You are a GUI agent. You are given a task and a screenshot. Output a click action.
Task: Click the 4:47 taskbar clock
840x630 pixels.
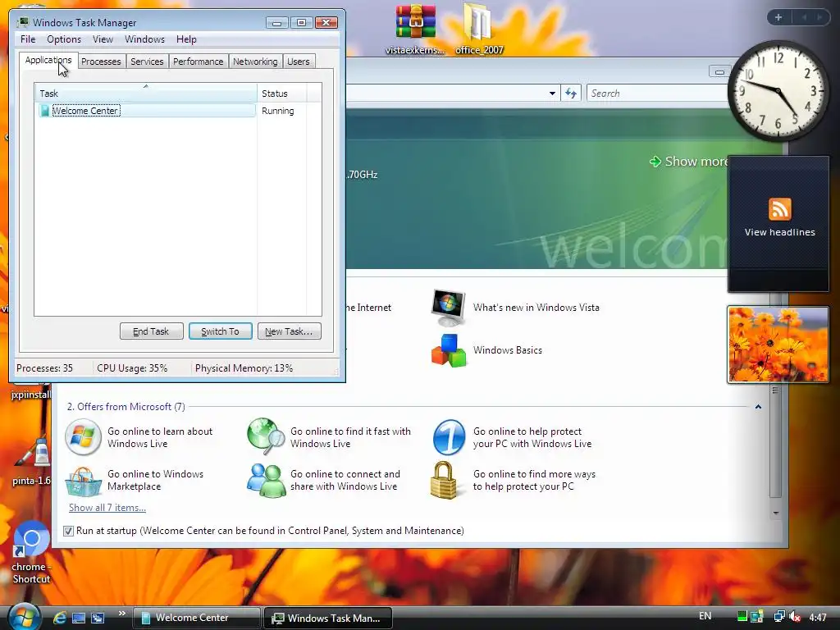point(818,617)
